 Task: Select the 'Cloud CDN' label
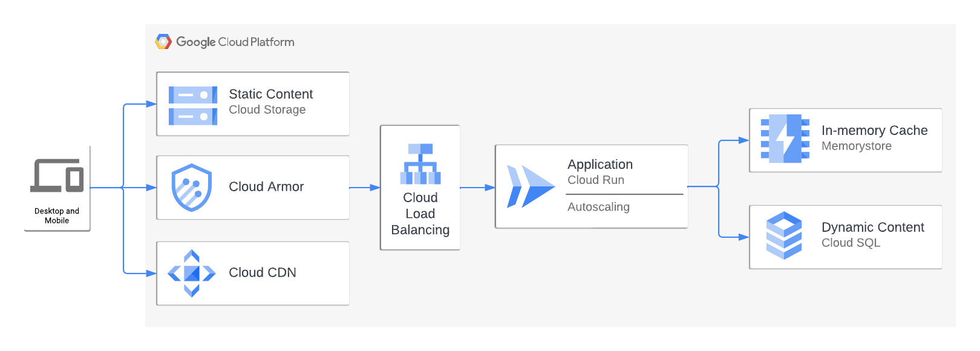point(263,272)
